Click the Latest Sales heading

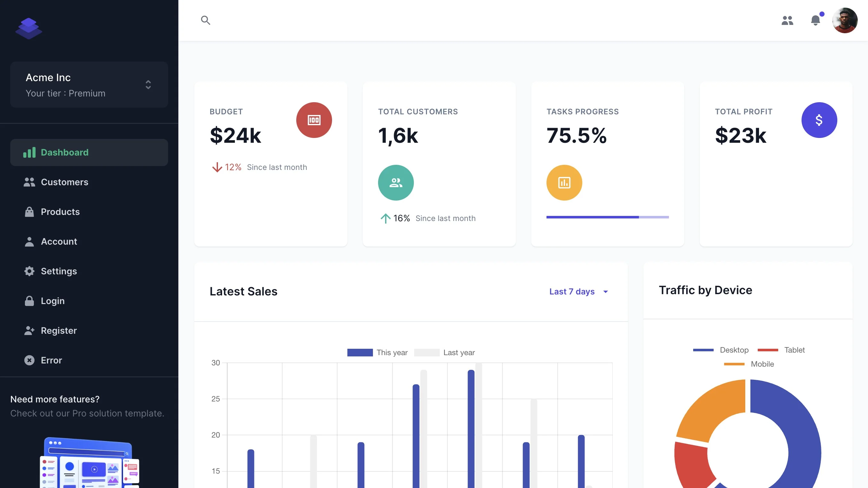coord(243,291)
